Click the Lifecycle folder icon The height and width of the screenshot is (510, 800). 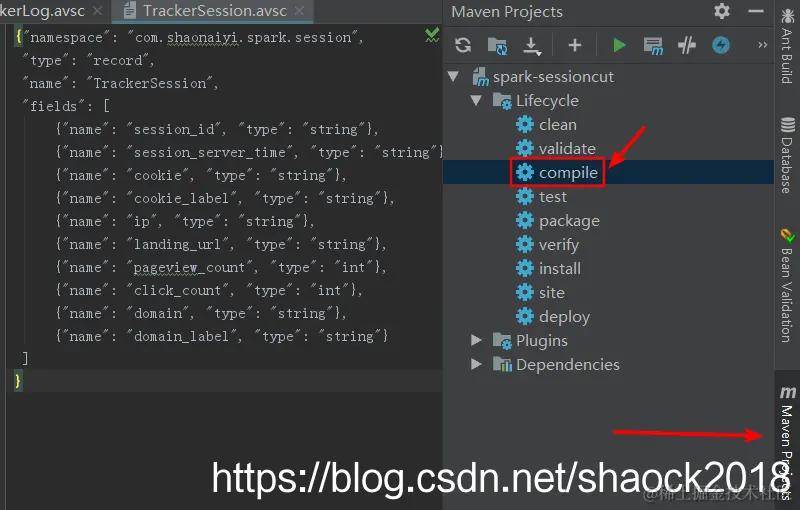pos(502,101)
